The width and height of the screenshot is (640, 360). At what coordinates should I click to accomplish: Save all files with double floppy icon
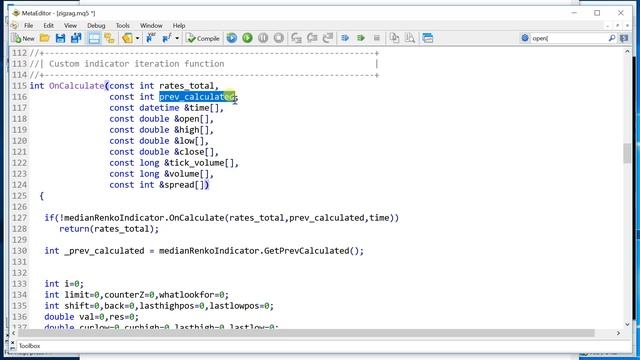click(x=76, y=38)
